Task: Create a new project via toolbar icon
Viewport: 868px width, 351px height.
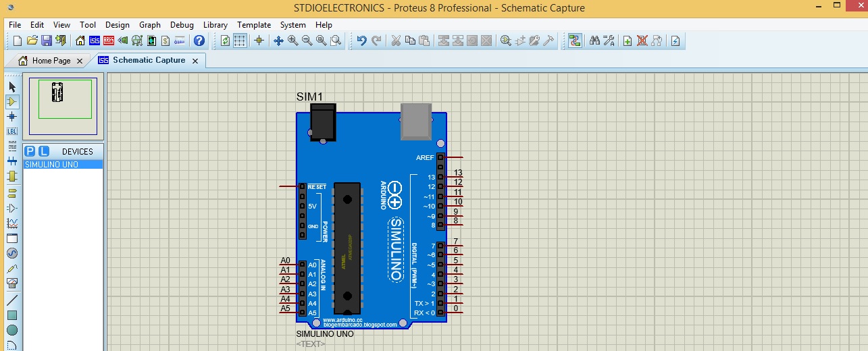Action: [x=18, y=40]
